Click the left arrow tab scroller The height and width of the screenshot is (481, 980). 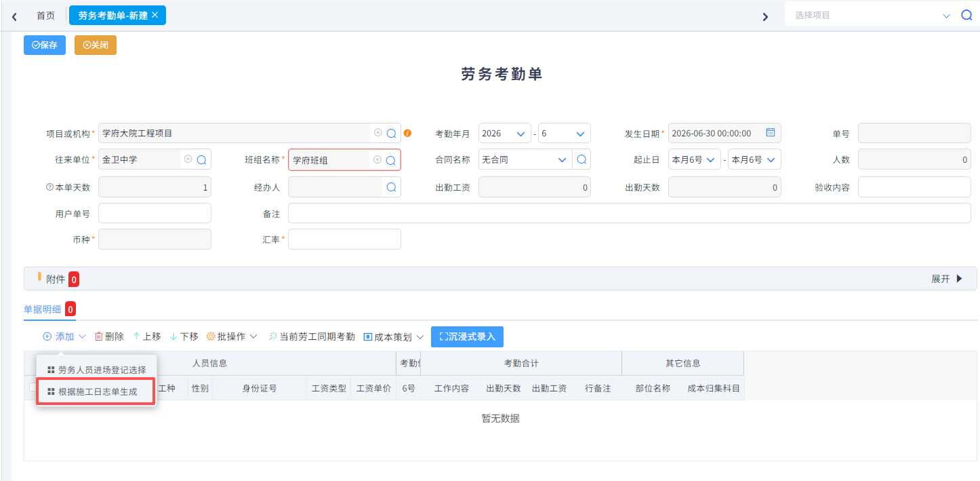14,16
